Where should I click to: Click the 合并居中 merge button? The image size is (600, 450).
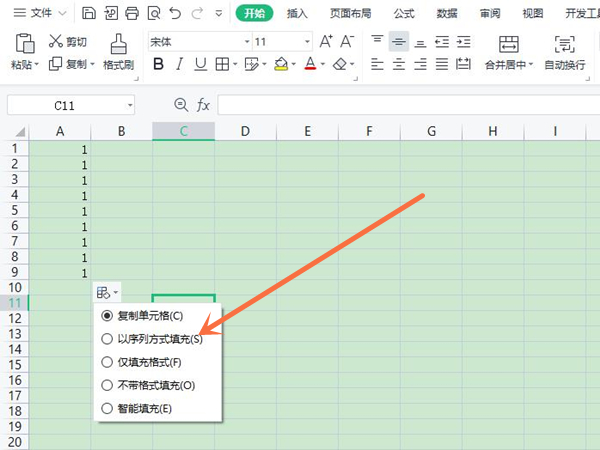509,52
